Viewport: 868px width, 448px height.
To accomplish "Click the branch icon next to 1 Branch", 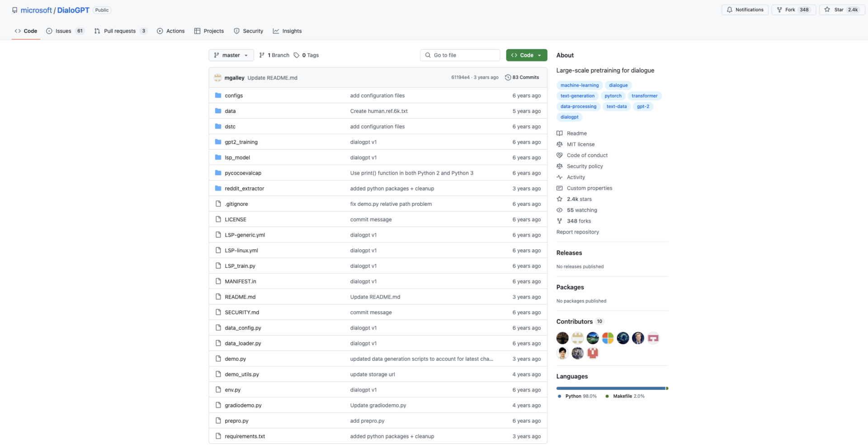I will (262, 55).
